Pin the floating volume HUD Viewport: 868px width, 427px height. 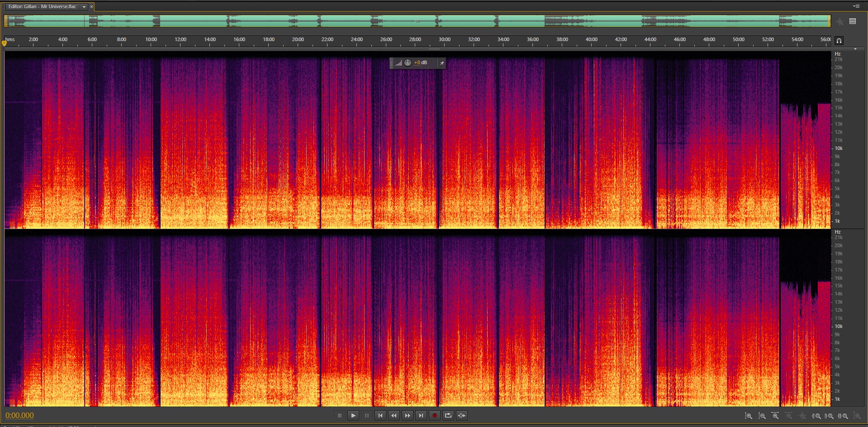(x=442, y=63)
